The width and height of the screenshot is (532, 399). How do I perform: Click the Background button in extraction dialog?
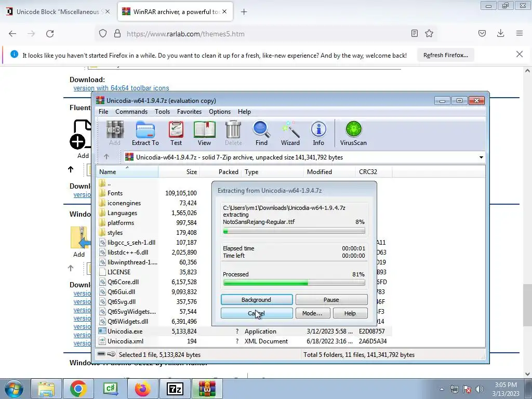(x=257, y=300)
